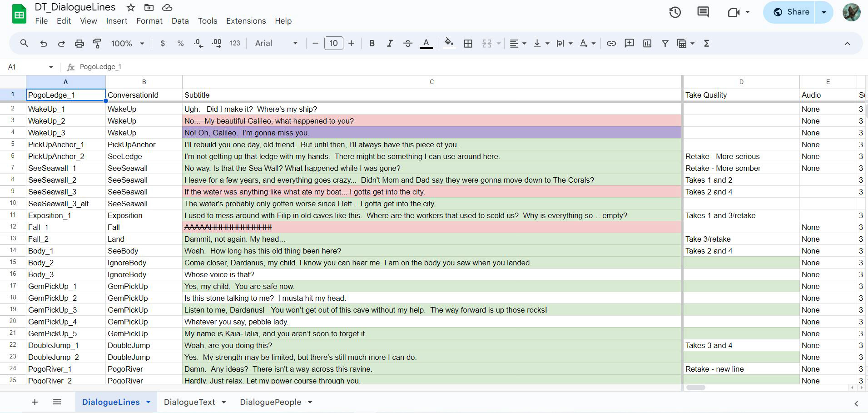Create a filter using the filter icon
Viewport: 868px width, 413px height.
point(665,43)
